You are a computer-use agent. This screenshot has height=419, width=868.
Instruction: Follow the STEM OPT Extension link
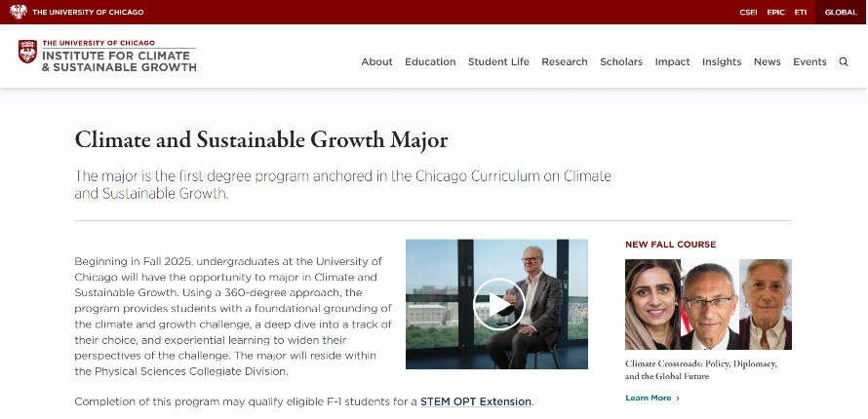(x=476, y=401)
